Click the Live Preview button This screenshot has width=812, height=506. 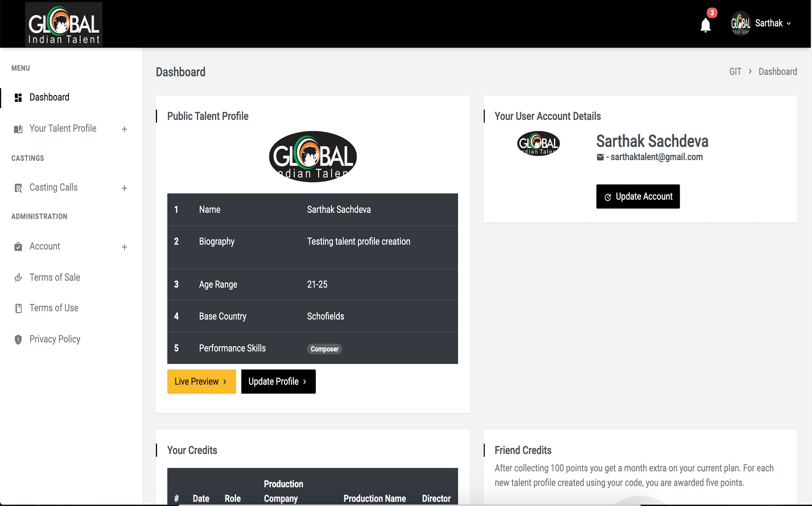[x=201, y=381]
